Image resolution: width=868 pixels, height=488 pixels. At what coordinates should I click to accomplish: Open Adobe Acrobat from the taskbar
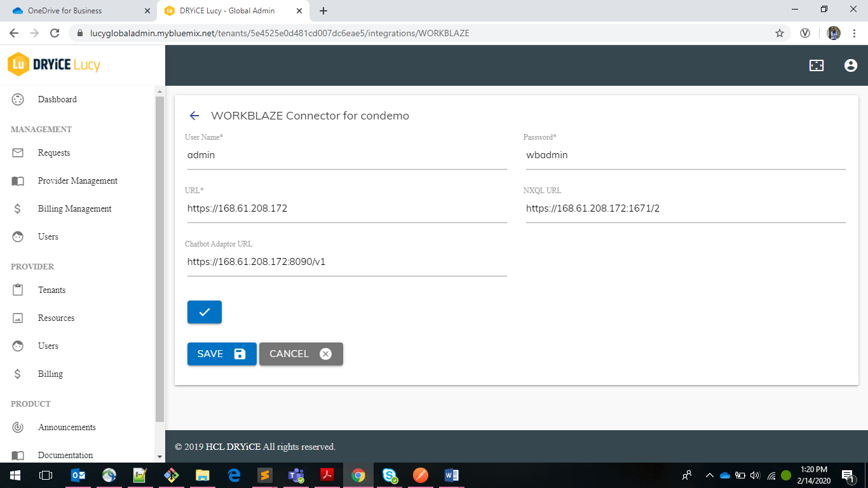pos(327,475)
